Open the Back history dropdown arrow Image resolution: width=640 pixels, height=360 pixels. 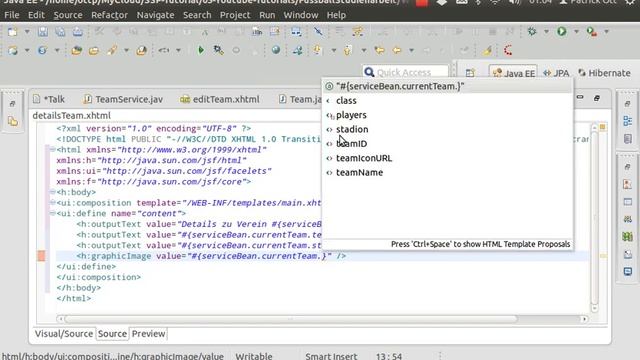411,51
